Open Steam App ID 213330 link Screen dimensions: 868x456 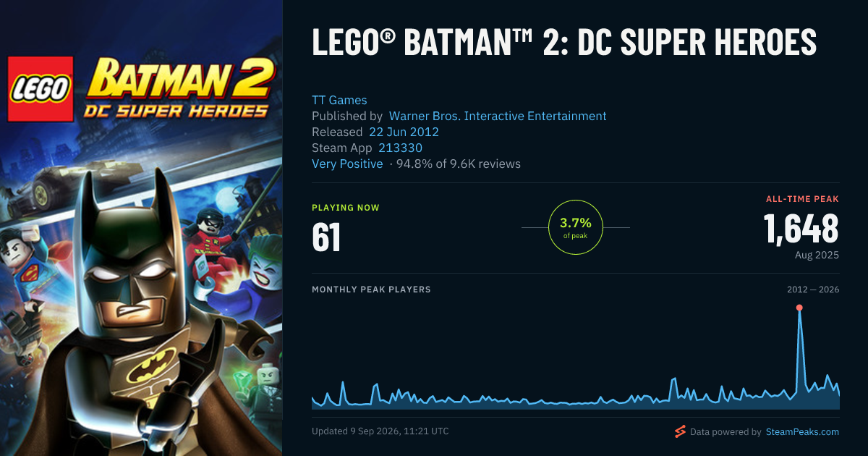(x=400, y=148)
